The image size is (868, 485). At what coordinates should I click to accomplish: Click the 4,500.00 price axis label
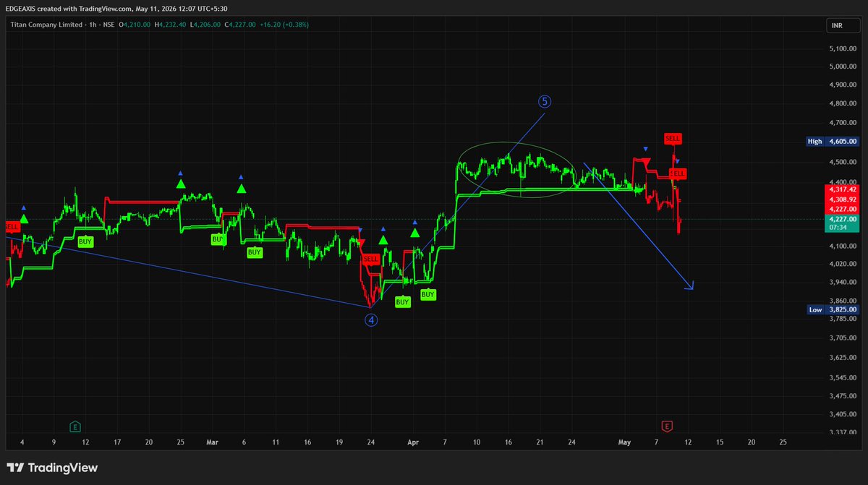843,163
